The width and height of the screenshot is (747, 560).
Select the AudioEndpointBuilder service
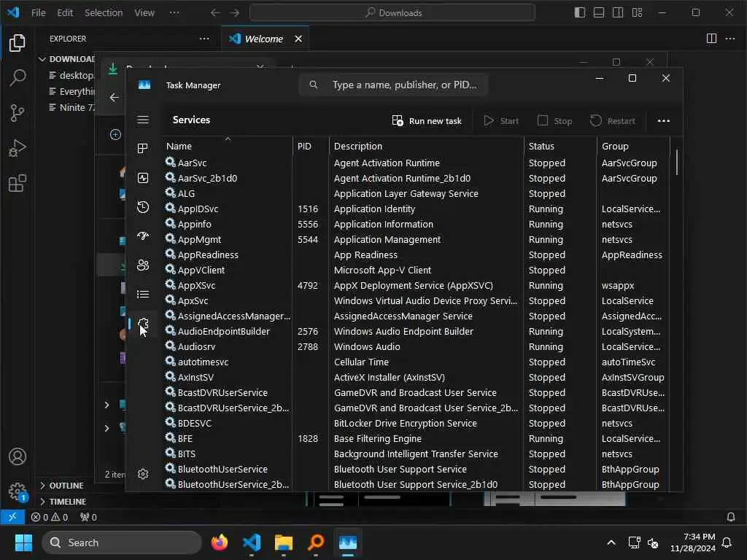click(416, 332)
